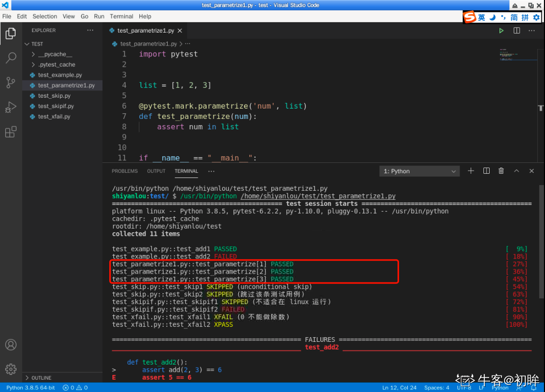This screenshot has height=392, width=545.
Task: Maximize the panel with the chevron-up icon
Action: coord(517,171)
